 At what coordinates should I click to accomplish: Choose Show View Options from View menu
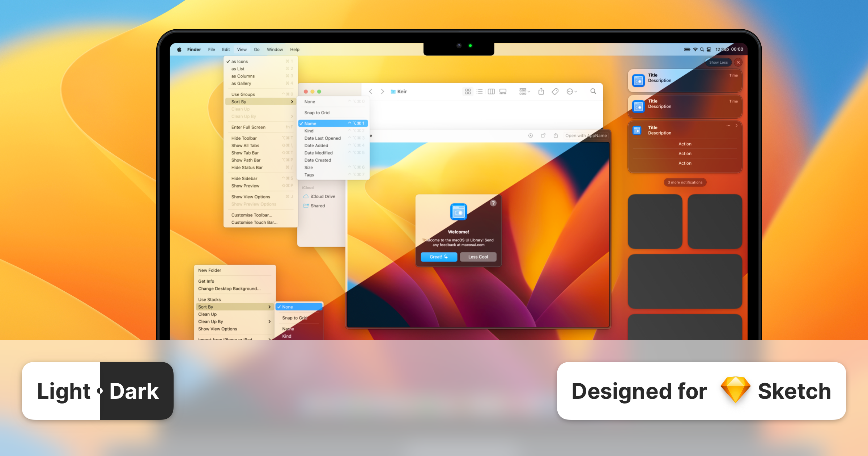tap(251, 197)
